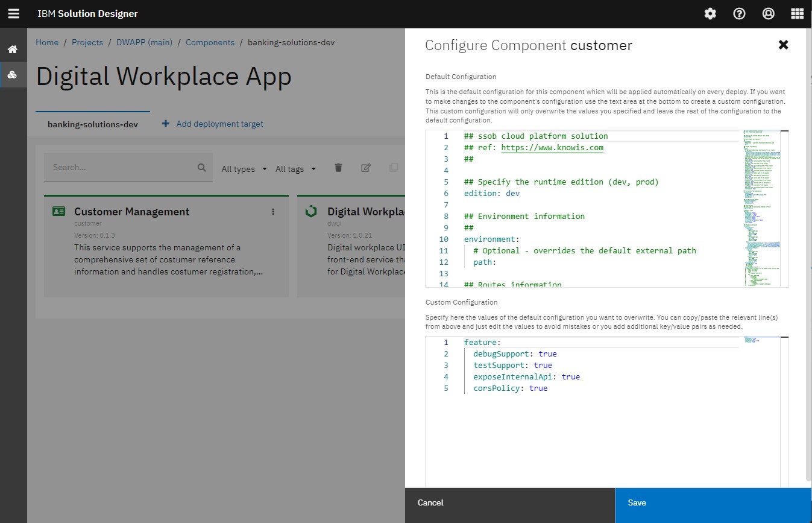Open the hamburger navigation menu
This screenshot has height=523, width=812.
(13, 13)
